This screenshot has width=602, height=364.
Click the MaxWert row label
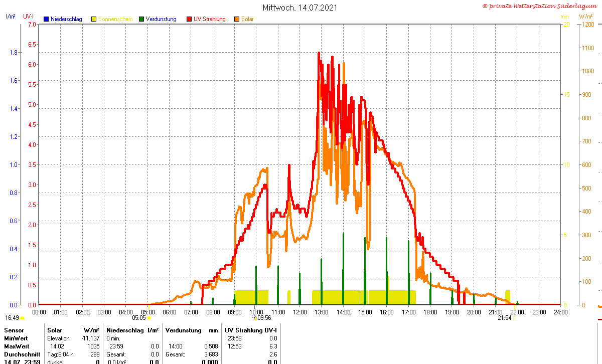tap(18, 346)
